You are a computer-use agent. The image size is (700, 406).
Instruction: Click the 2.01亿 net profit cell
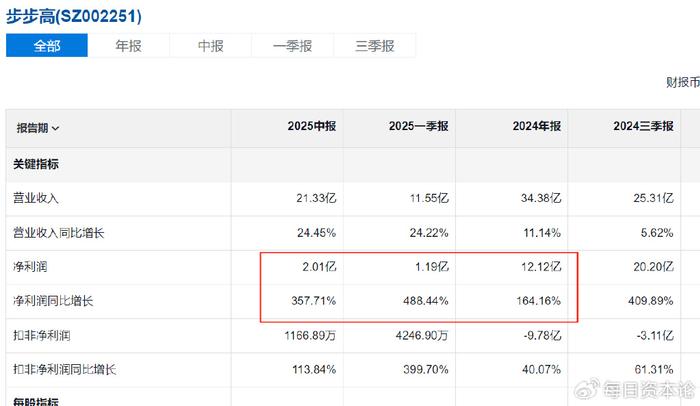(x=319, y=267)
